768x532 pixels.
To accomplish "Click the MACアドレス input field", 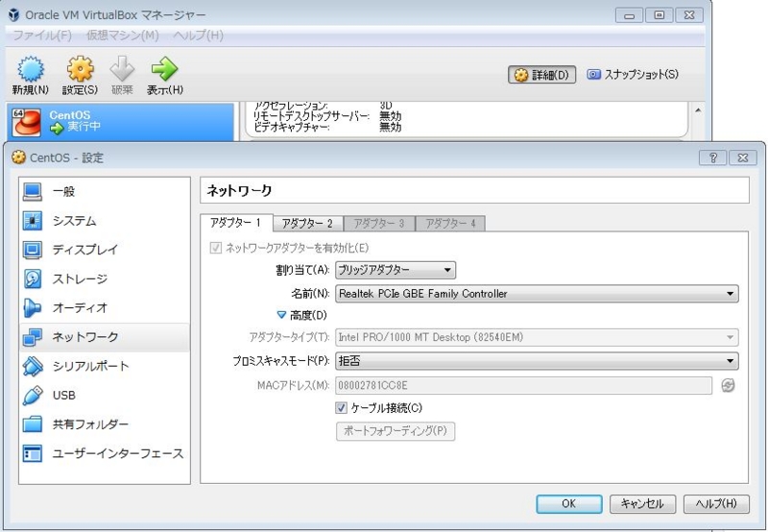I will (x=523, y=385).
